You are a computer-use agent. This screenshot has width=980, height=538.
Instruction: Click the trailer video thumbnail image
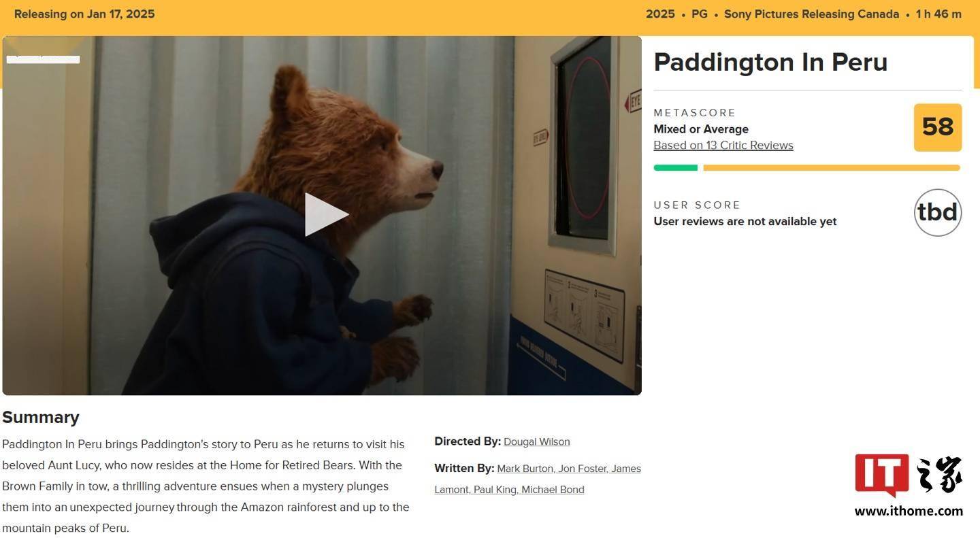tap(322, 215)
